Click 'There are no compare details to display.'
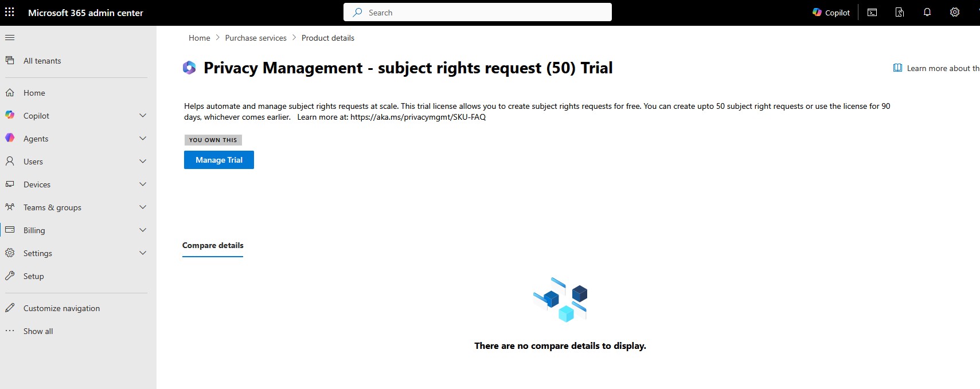This screenshot has height=389, width=980. (x=560, y=345)
